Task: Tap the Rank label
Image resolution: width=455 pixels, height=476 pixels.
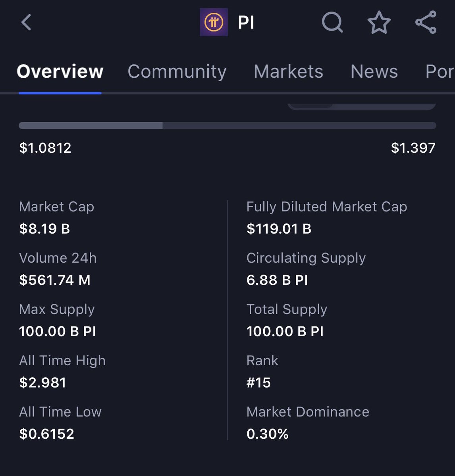Action: coord(262,361)
